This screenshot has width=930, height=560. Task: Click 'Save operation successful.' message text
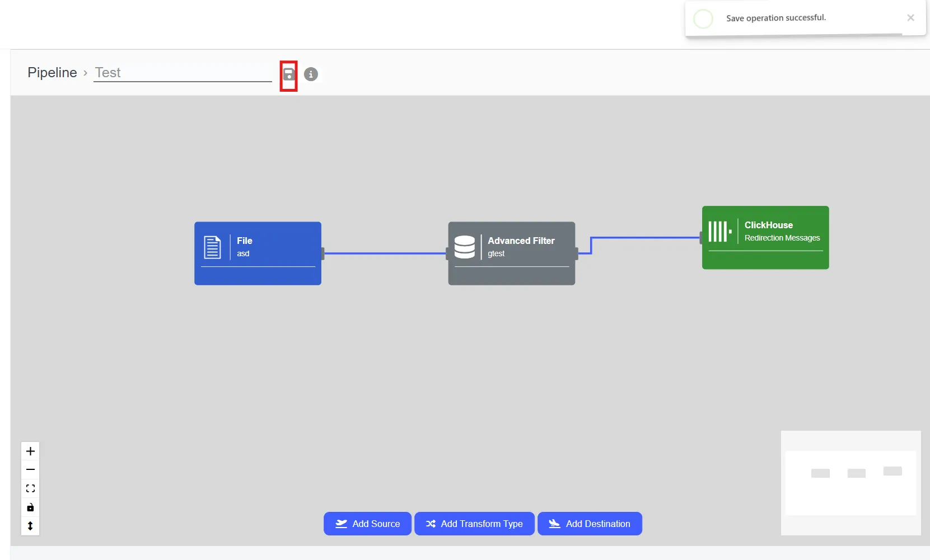click(776, 18)
